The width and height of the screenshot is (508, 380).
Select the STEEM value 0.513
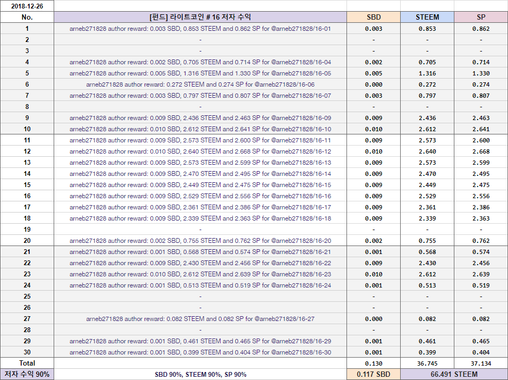pyautogui.click(x=427, y=285)
